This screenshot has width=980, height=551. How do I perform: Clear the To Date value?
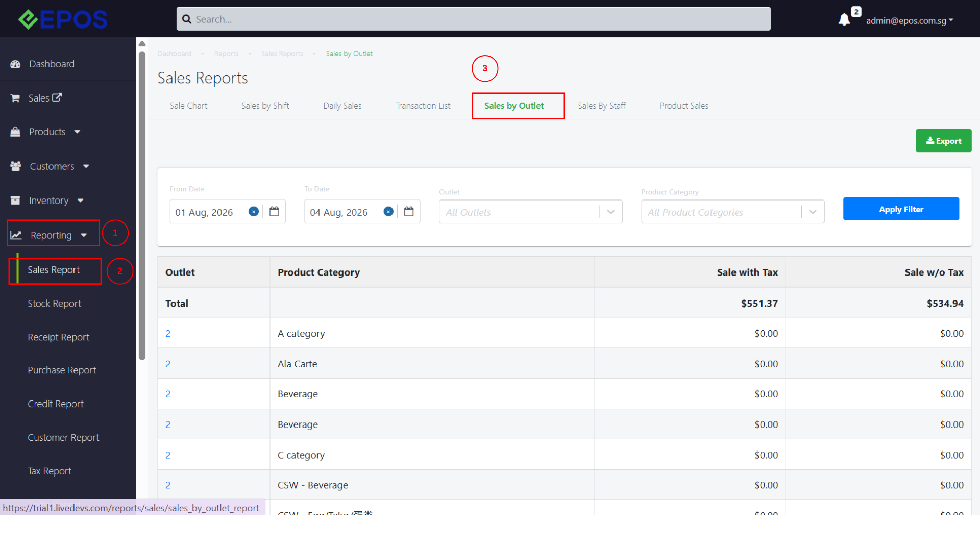388,212
